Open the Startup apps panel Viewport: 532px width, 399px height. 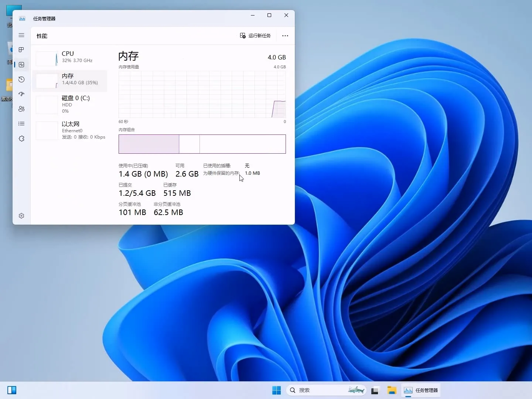pyautogui.click(x=21, y=94)
